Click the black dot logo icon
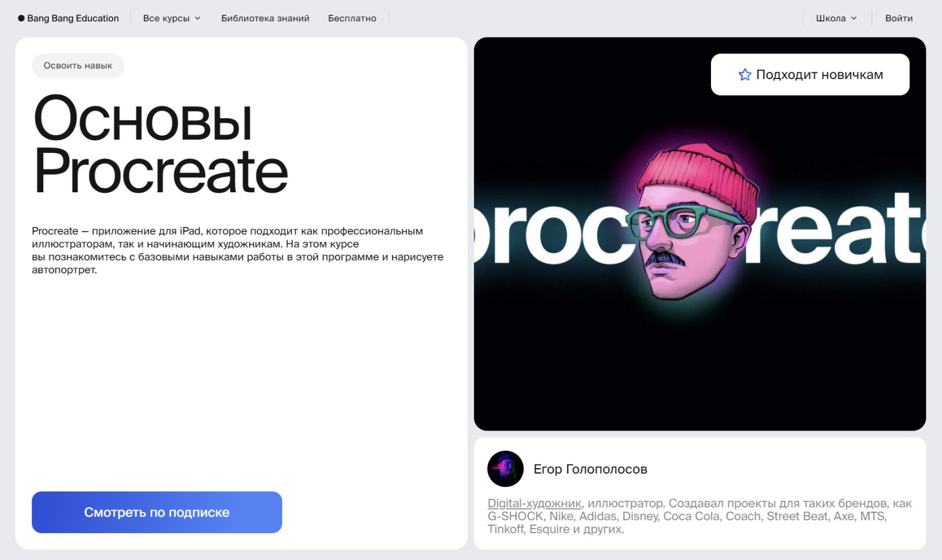 pos(21,18)
